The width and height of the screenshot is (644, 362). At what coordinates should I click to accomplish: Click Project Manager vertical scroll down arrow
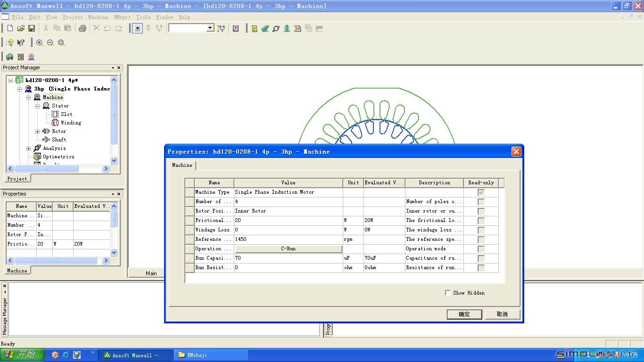pos(114,160)
